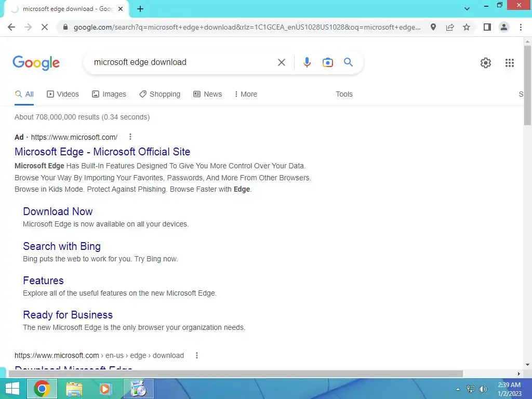Click the vertical page scrollbar thumb
The height and width of the screenshot is (399, 532).
(527, 85)
